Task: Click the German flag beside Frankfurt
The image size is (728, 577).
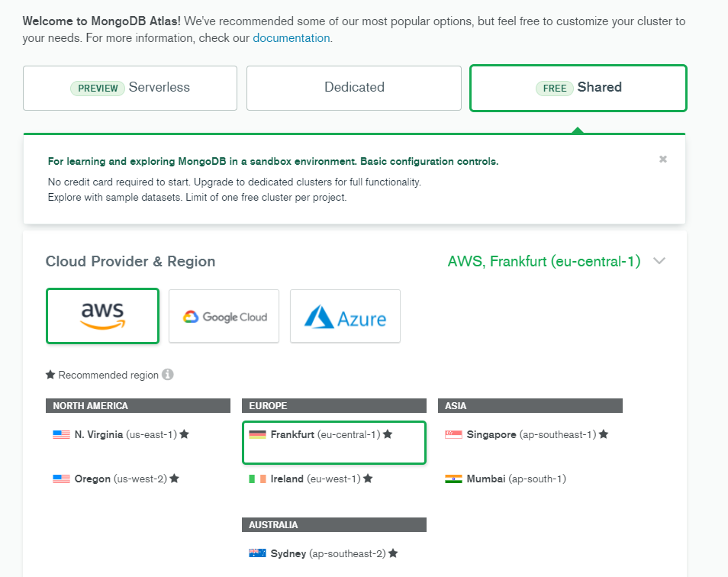Action: coord(257,434)
